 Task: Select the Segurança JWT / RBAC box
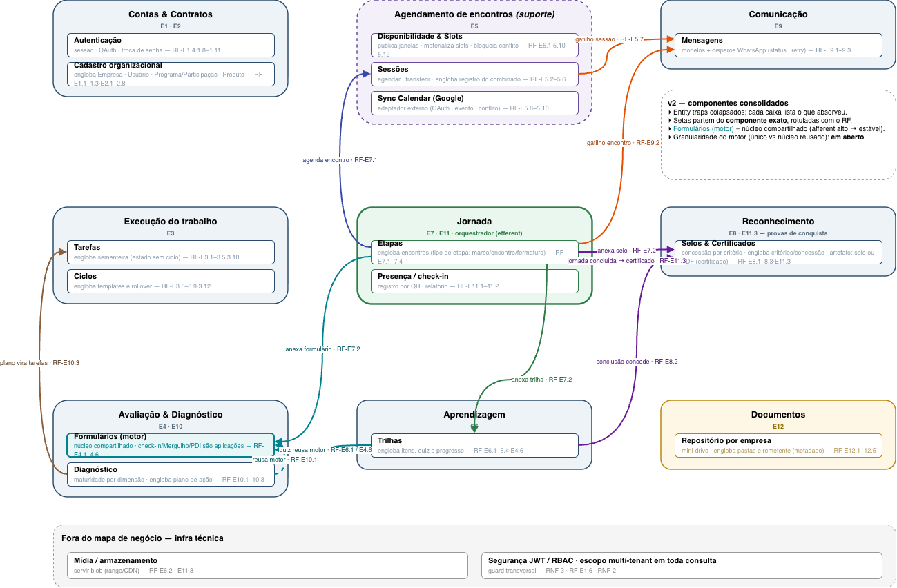(682, 565)
